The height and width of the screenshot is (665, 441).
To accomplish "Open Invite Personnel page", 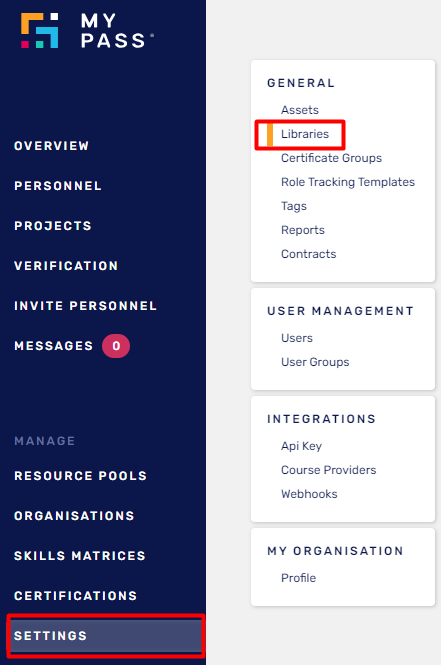I will [86, 306].
